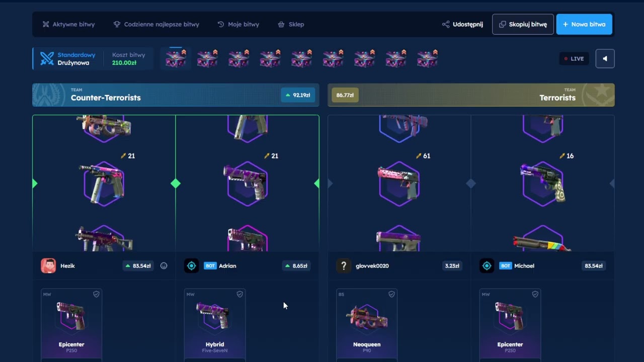This screenshot has height=362, width=644.
Task: Open the Sklep tab
Action: 291,24
